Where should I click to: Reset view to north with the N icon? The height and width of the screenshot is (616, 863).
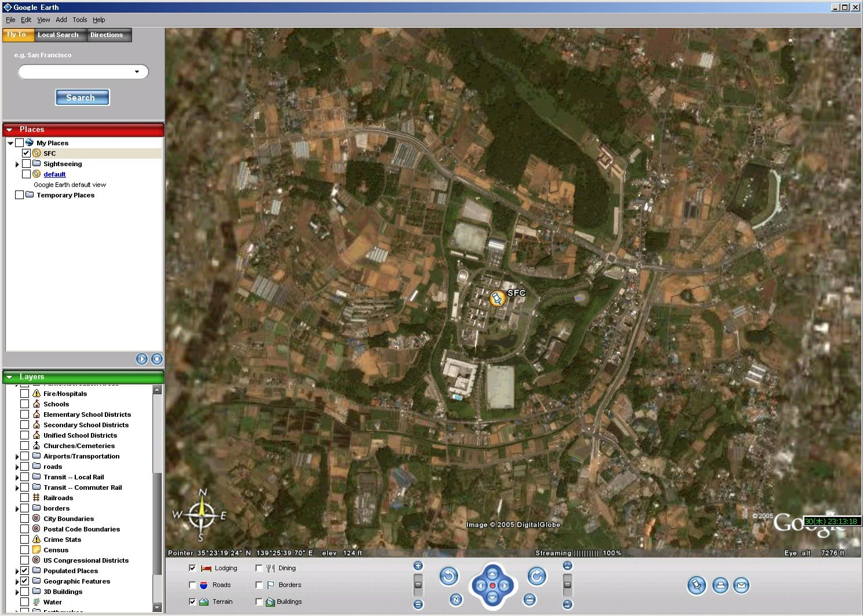[x=456, y=599]
